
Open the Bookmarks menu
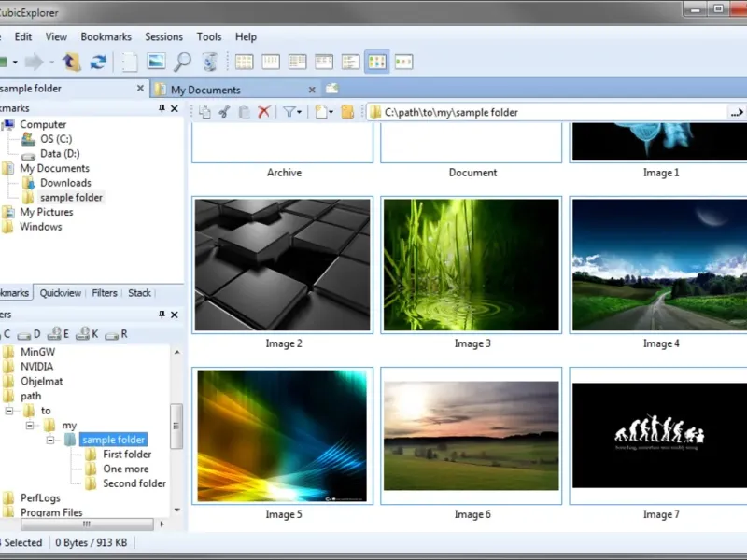tap(106, 36)
